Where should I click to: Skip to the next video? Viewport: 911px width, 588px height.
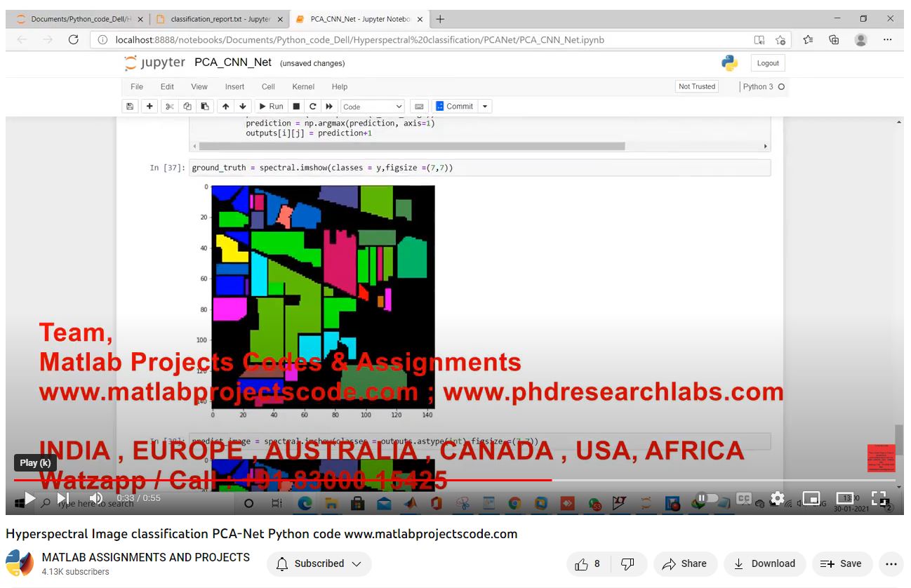[62, 498]
